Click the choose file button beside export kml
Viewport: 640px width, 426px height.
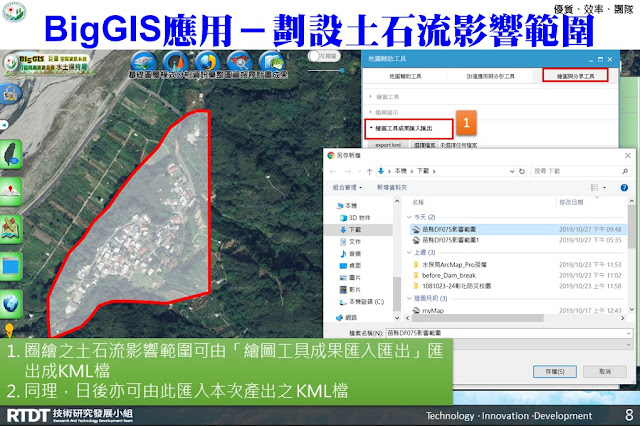tap(424, 145)
